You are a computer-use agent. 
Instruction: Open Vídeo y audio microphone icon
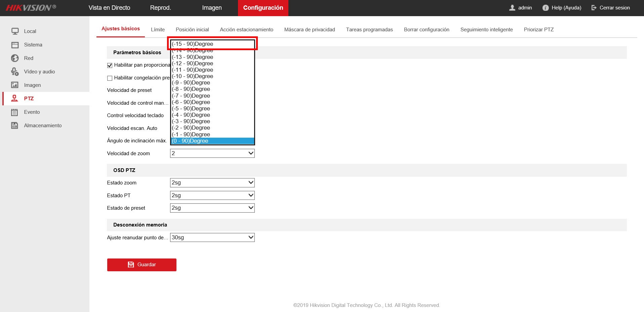[15, 72]
